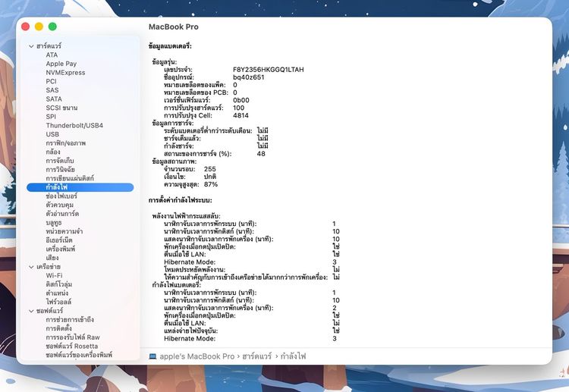Click apple's MacBook Pro in the path bar
569x392 pixels.
197,356
